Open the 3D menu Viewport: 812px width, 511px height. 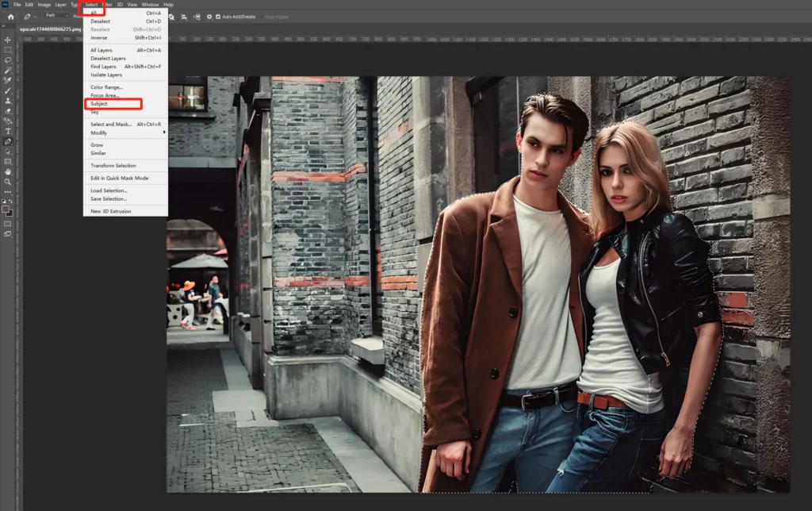(x=120, y=5)
